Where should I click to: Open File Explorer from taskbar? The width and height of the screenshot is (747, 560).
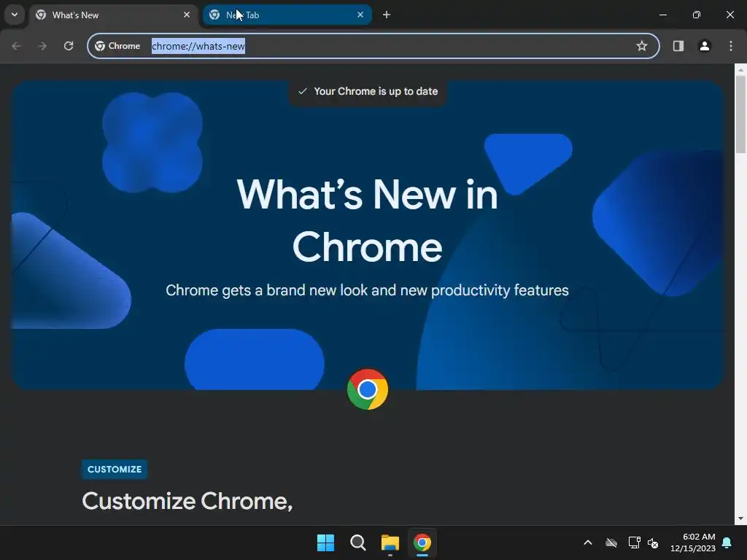coord(390,542)
